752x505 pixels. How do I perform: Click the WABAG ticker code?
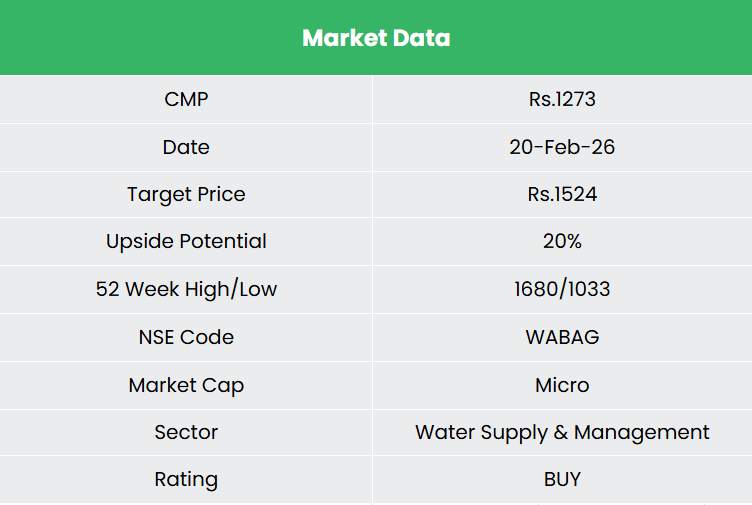pos(562,337)
